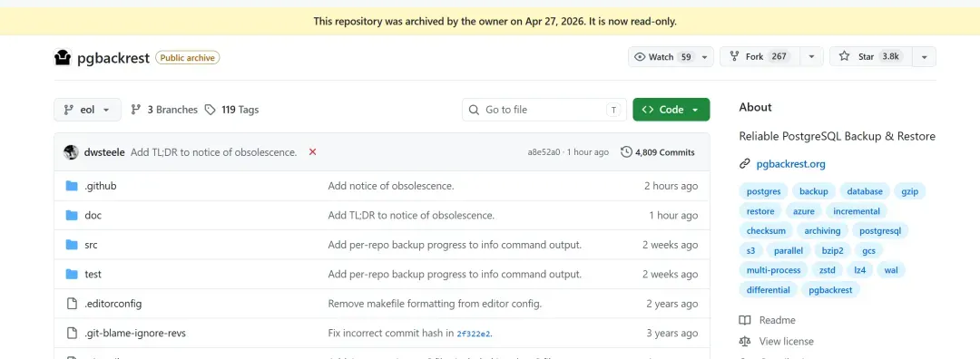Open the .editorconfig file
Image resolution: width=980 pixels, height=359 pixels.
(x=113, y=304)
